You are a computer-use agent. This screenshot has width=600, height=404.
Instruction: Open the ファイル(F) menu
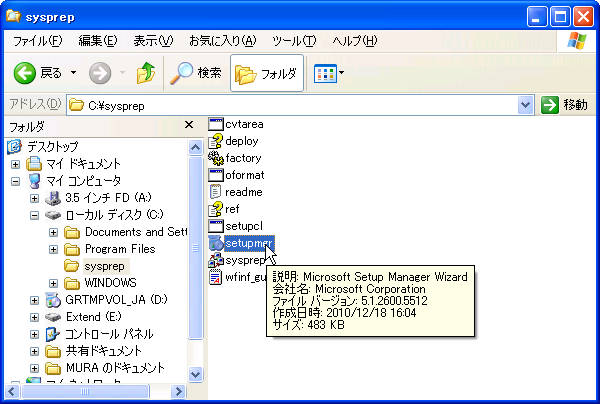point(38,41)
